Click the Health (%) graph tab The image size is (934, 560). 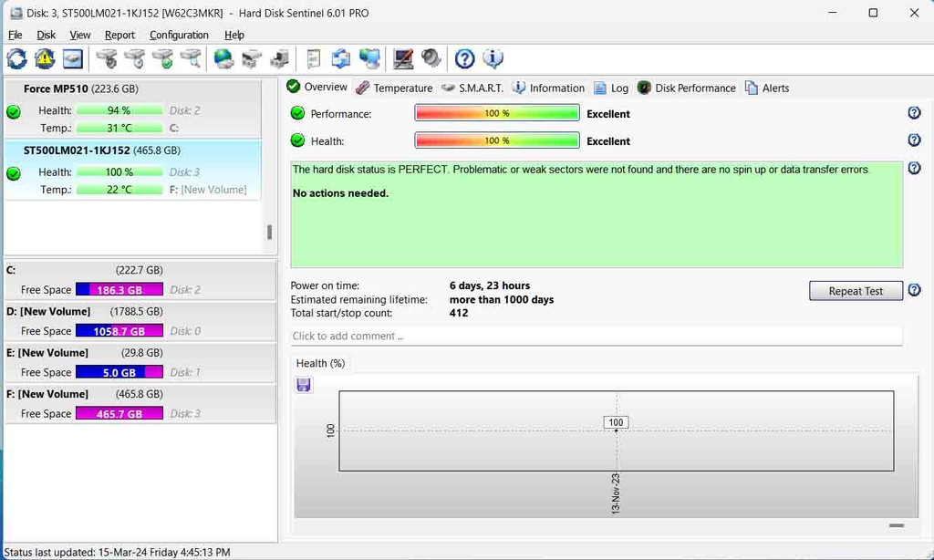320,363
